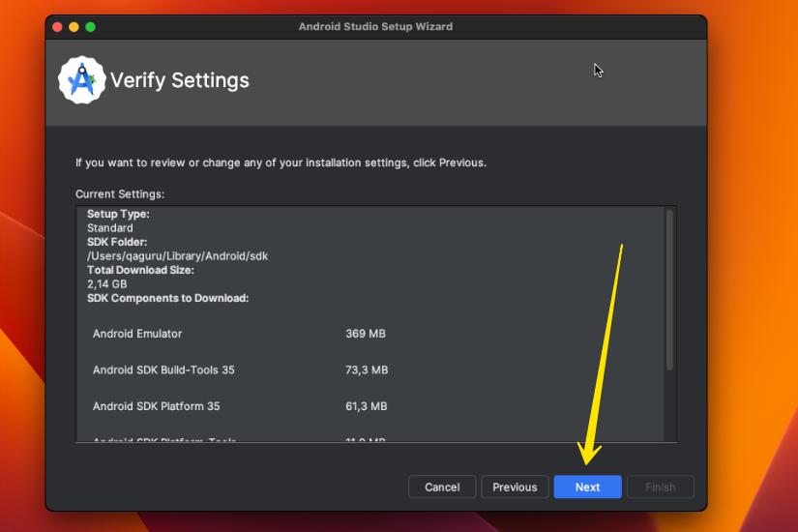Select the Android Emulator row
Viewport: 798px width, 532px height.
point(239,334)
